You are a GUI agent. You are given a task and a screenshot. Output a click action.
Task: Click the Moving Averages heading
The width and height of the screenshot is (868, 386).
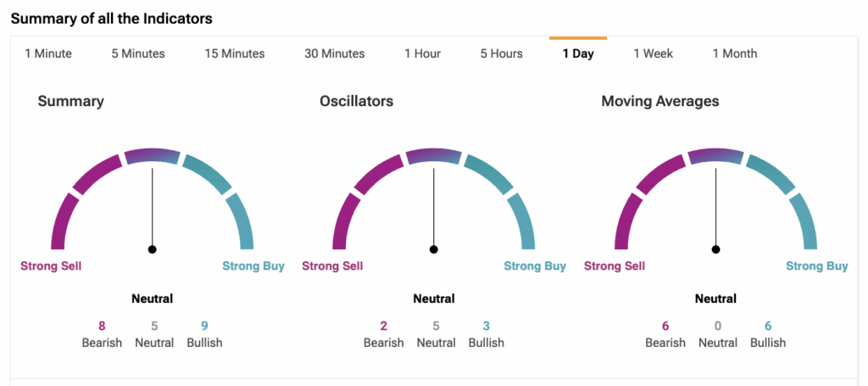pyautogui.click(x=660, y=102)
